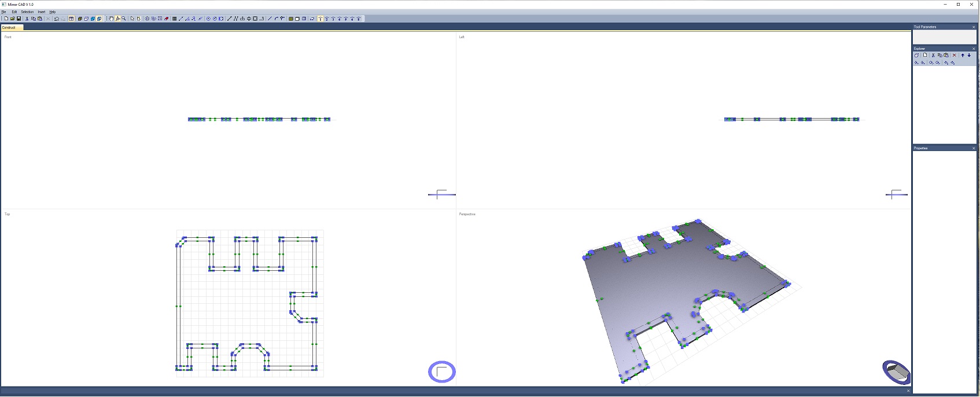Screen dimensions: 980x397
Task: Click the Explorer panel red delete X
Action: click(955, 55)
